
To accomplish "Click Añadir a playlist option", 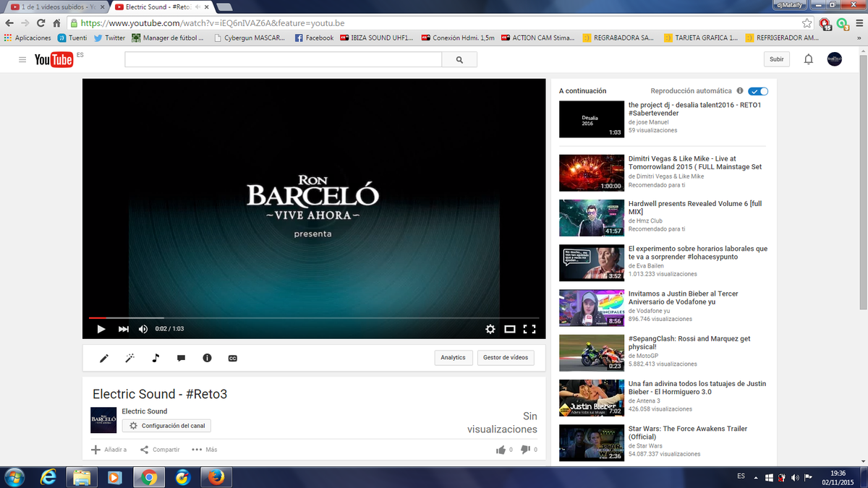I will [109, 450].
